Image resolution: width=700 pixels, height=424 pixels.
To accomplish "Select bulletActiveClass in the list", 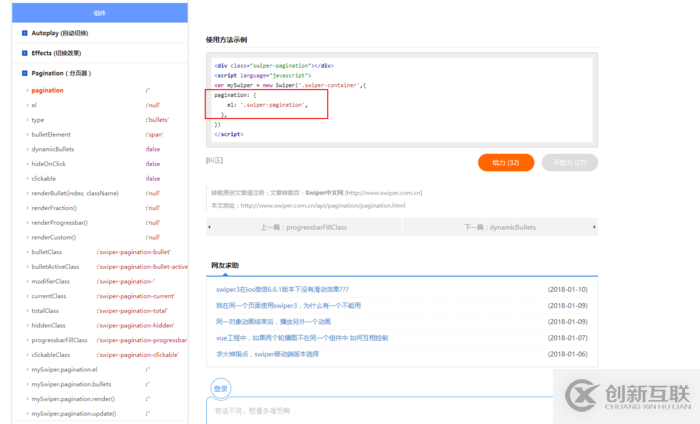I will pos(55,267).
